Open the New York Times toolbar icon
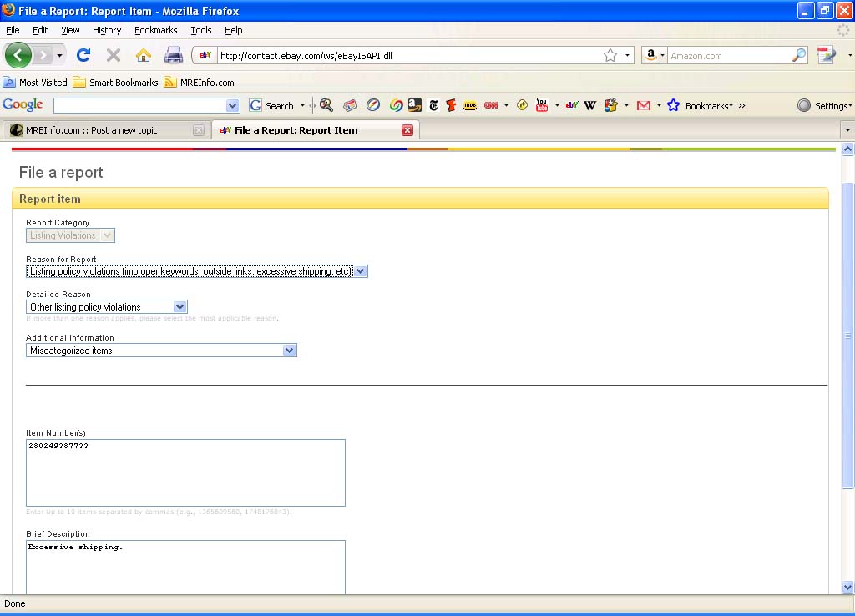The image size is (855, 616). [433, 105]
